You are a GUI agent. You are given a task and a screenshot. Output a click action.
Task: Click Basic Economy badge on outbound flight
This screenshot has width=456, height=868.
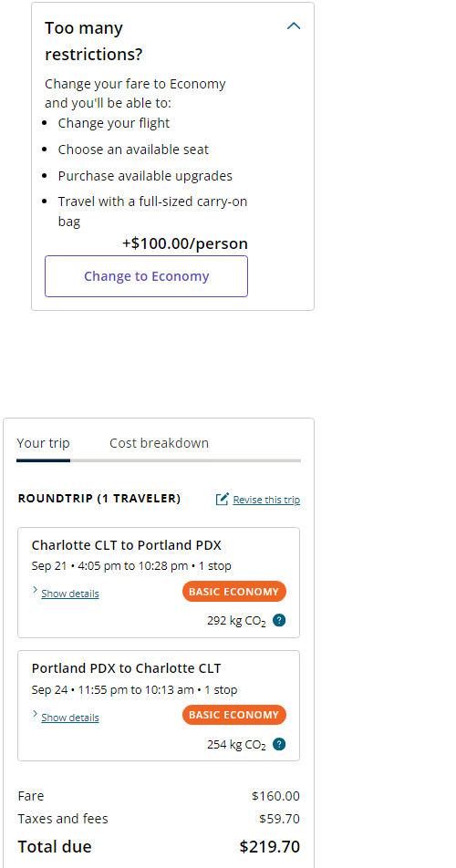[x=234, y=591]
